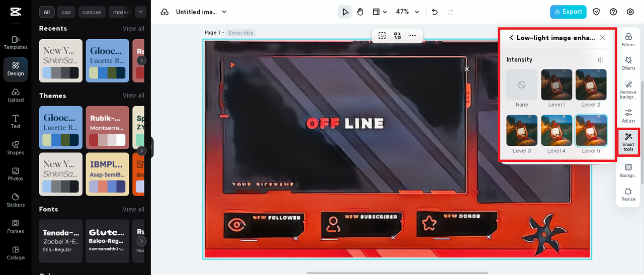Click the Export button
This screenshot has width=644, height=275.
click(x=568, y=12)
